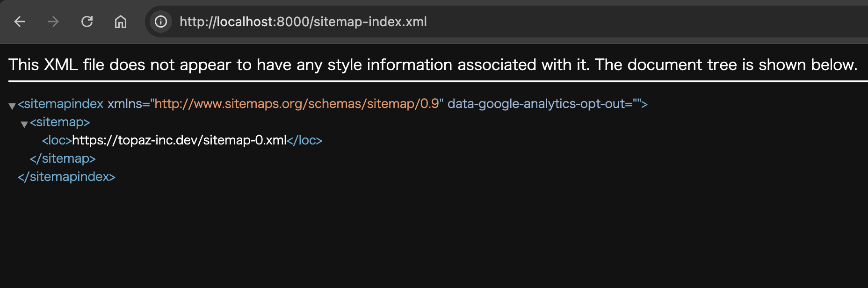Open the browser home page
Screen dimensions: 868x288
click(121, 22)
